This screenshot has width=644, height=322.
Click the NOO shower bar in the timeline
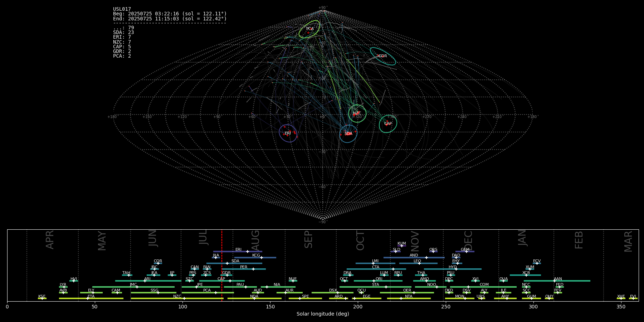tap(431, 287)
